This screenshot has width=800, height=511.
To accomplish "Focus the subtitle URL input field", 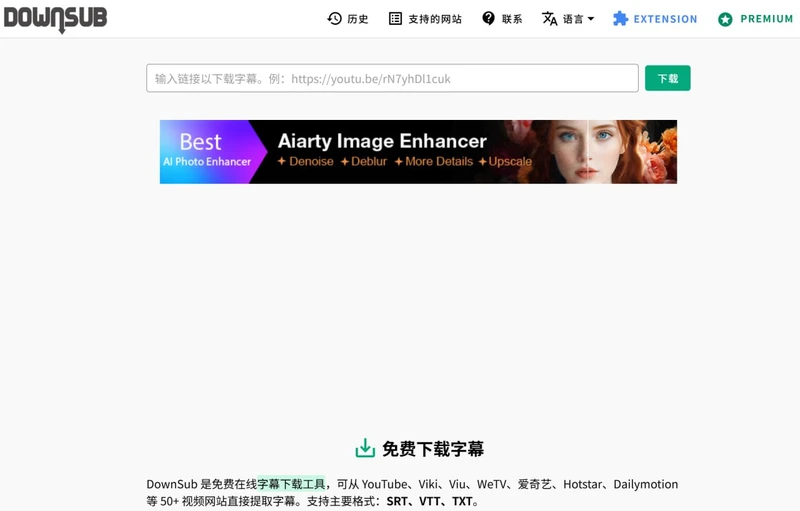I will click(392, 78).
